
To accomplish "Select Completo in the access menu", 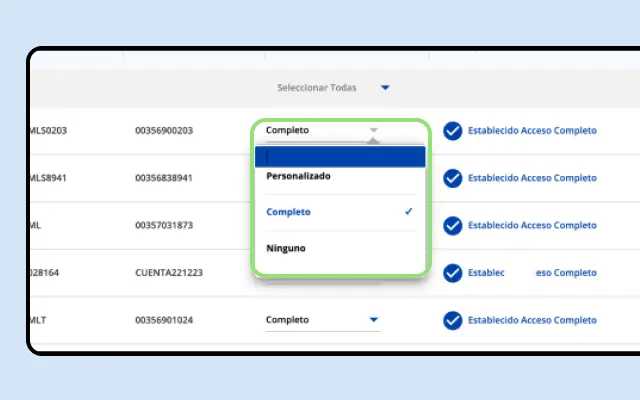I will (x=289, y=212).
